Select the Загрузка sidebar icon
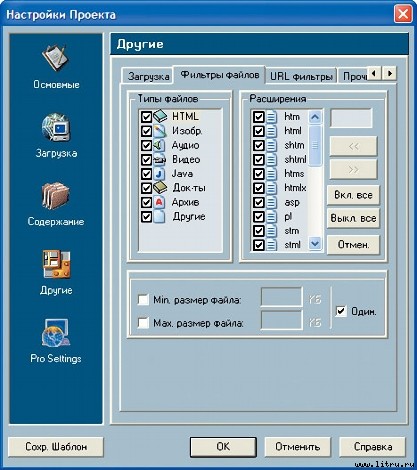417x470 pixels. coord(56,127)
